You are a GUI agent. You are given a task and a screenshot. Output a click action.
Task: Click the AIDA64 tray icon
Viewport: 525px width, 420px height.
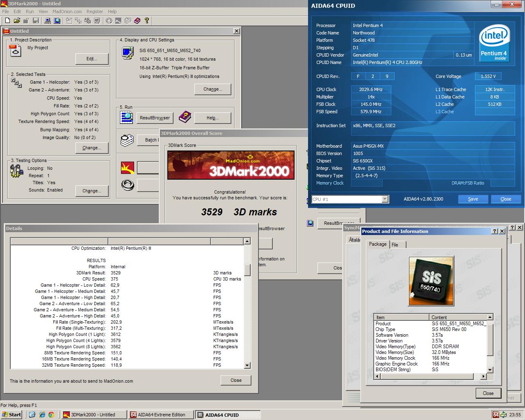[496, 415]
